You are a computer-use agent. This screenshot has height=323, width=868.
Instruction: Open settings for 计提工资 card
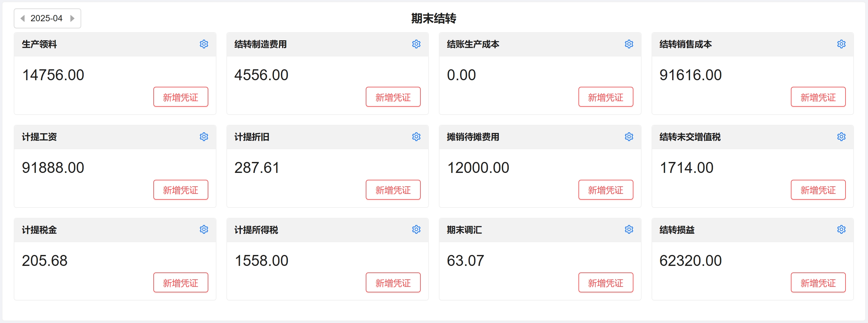204,137
